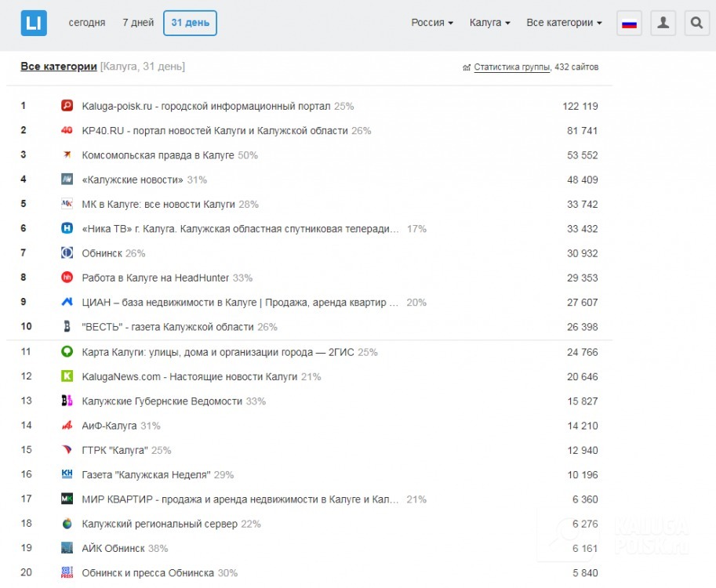This screenshot has height=588, width=716.
Task: Open KalugaNews.com Настоящие новости link
Action: [190, 376]
